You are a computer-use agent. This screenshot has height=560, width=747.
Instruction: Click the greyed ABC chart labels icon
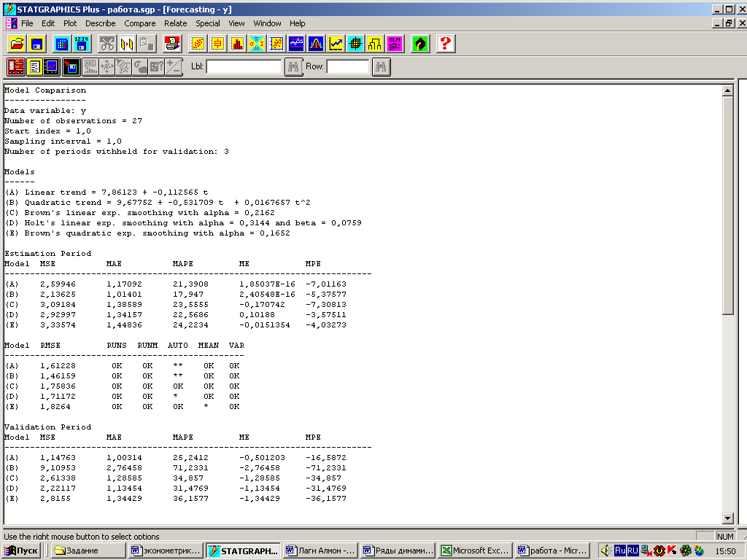point(90,66)
